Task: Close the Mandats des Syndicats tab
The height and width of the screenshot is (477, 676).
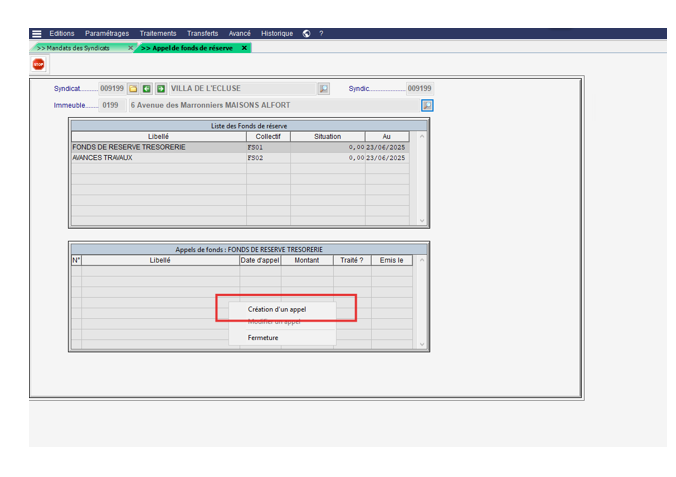Action: 130,47
